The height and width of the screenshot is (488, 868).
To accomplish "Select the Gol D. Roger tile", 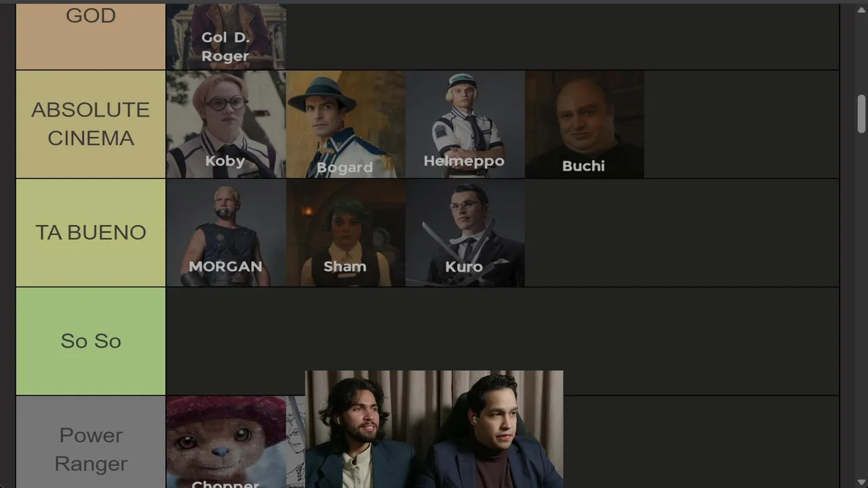I will (x=226, y=37).
